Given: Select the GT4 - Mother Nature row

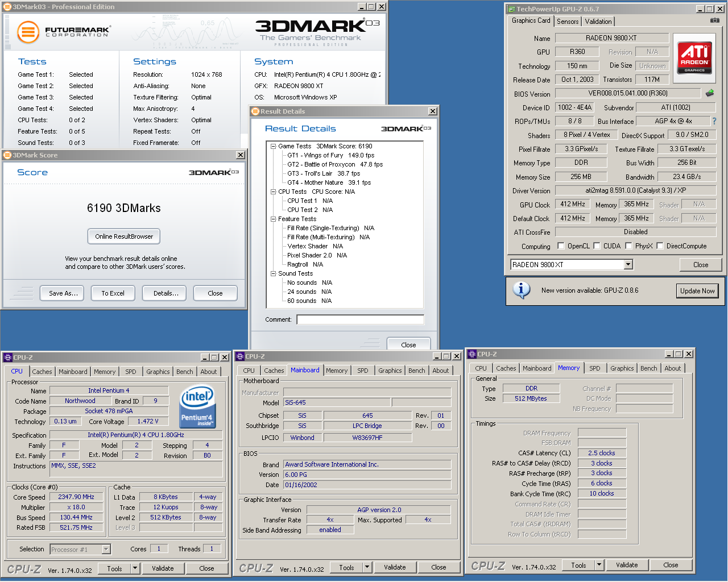Looking at the screenshot, I should tap(329, 182).
